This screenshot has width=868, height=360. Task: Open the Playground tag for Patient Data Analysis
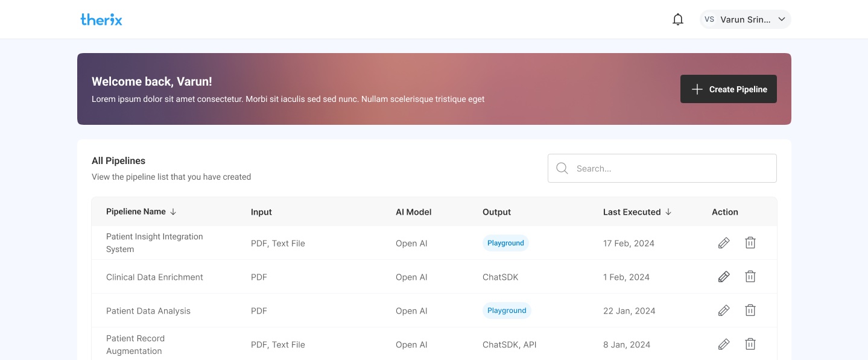(x=507, y=311)
